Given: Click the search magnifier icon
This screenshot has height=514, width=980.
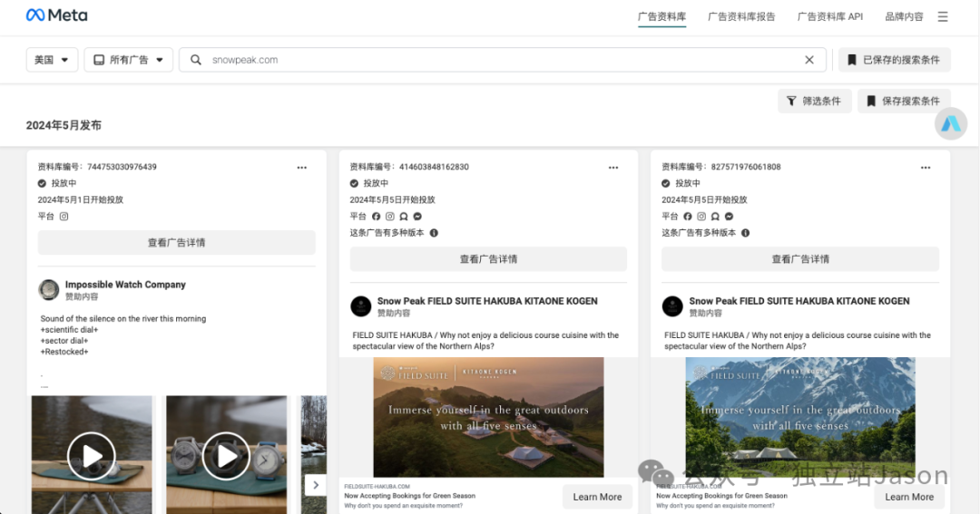Looking at the screenshot, I should click(196, 60).
